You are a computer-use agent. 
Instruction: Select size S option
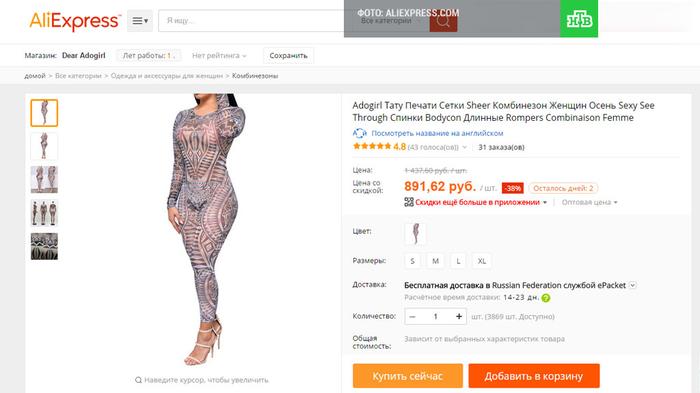(x=412, y=261)
